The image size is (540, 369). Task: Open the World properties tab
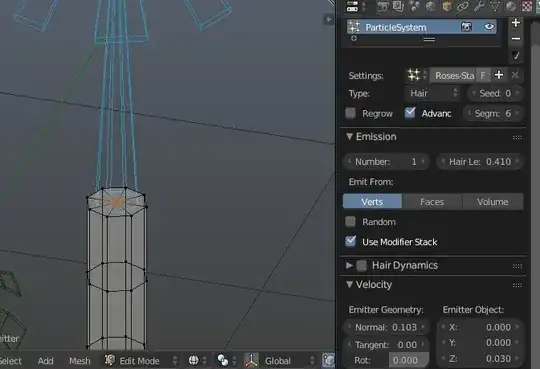pos(430,6)
